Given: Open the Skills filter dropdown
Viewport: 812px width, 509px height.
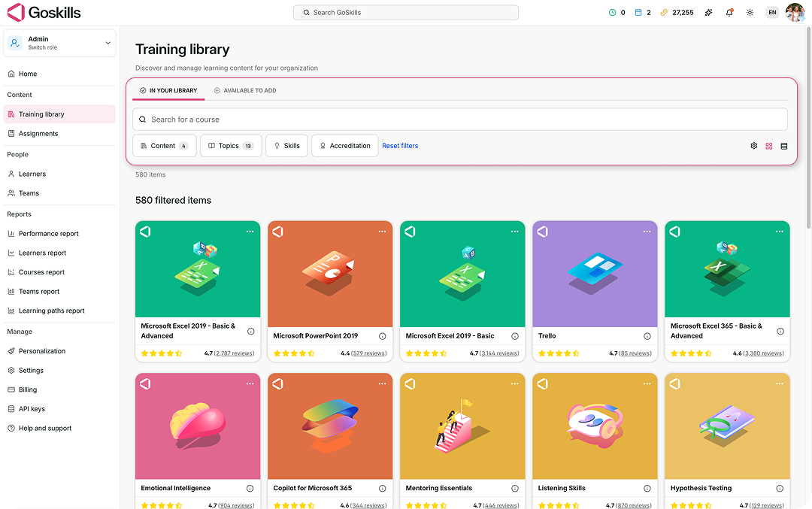Looking at the screenshot, I should coord(287,146).
